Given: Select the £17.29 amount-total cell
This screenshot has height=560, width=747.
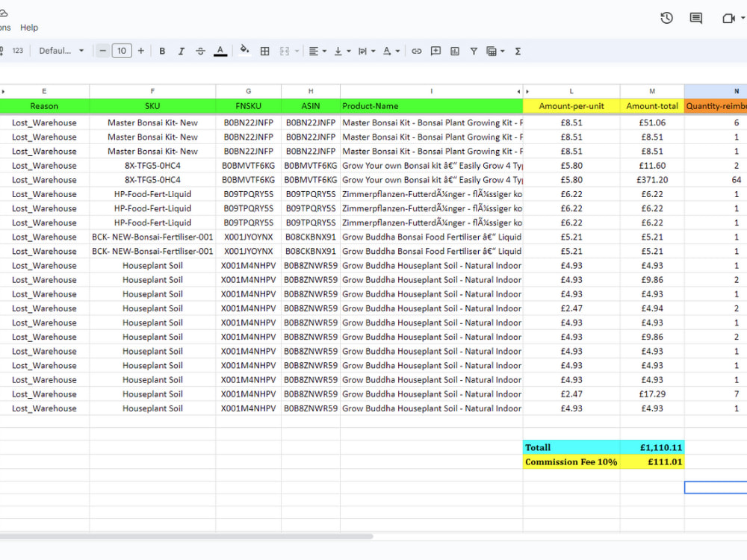Looking at the screenshot, I should click(x=652, y=394).
